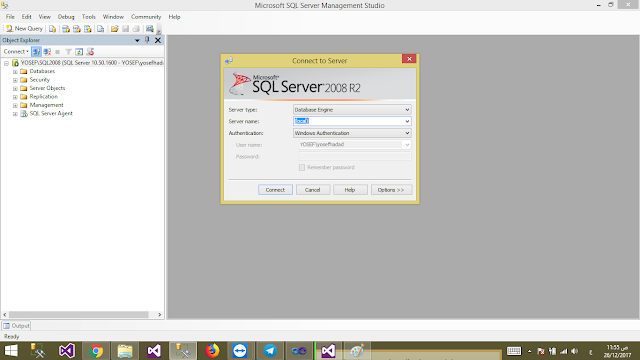Click the Analysis Services DMX Query icon
This screenshot has width=640, height=360.
click(x=76, y=29)
